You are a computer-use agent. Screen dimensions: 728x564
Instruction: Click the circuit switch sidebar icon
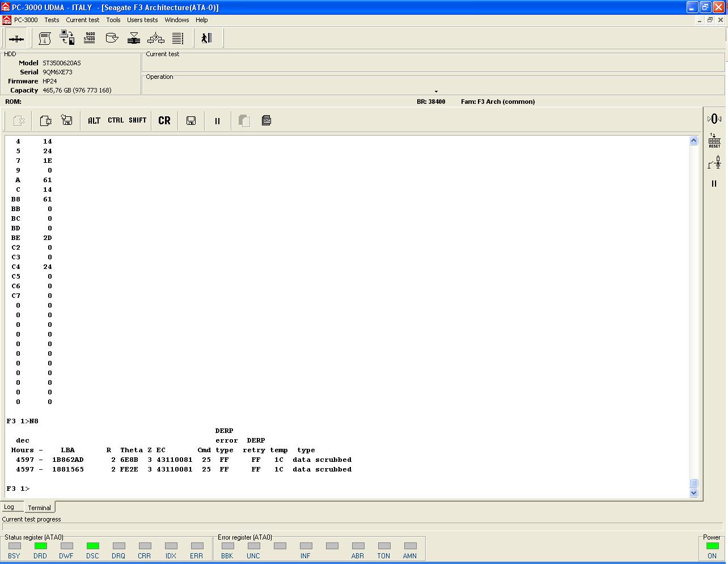coord(714,163)
